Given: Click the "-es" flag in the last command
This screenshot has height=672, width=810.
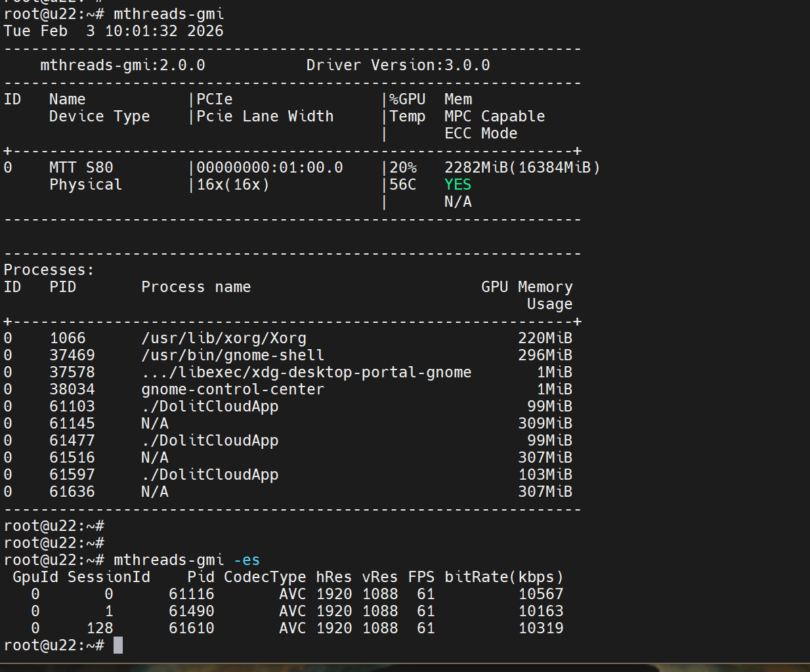Looking at the screenshot, I should 247,560.
